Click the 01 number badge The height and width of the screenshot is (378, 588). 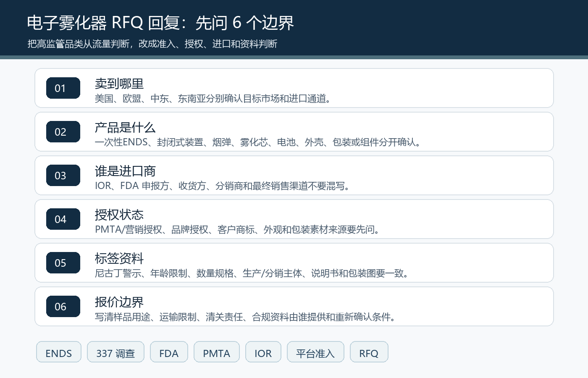63,88
